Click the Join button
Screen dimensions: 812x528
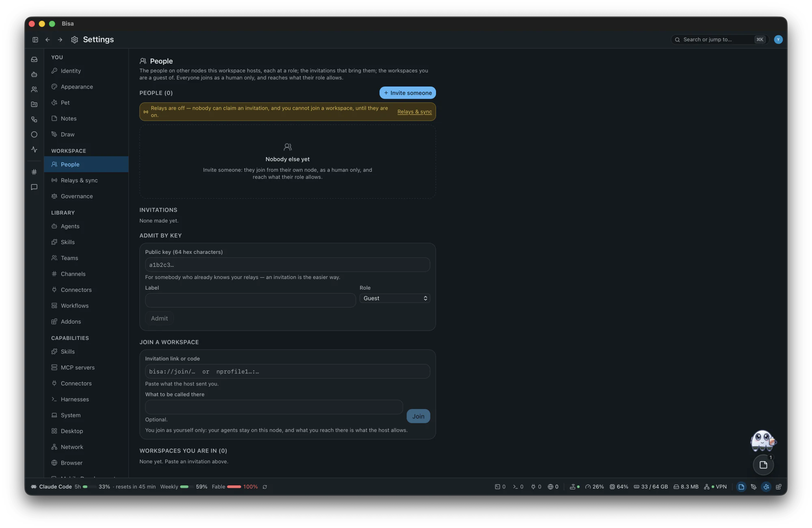418,416
